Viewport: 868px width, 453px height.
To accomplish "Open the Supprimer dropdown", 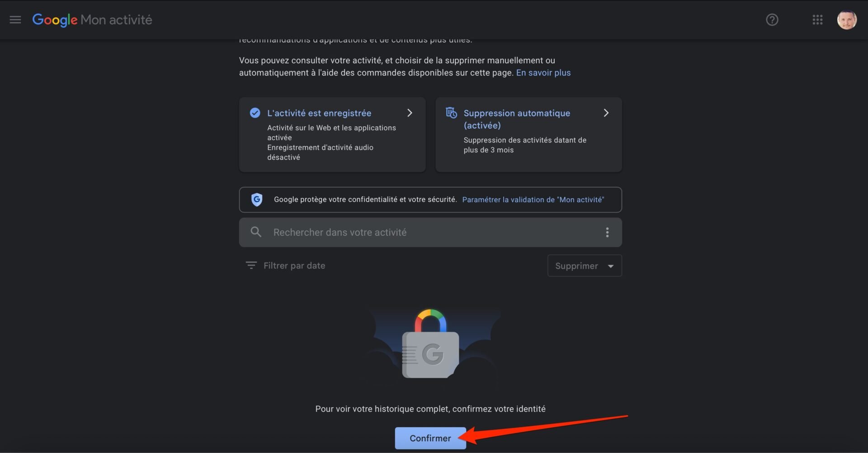I will [585, 266].
